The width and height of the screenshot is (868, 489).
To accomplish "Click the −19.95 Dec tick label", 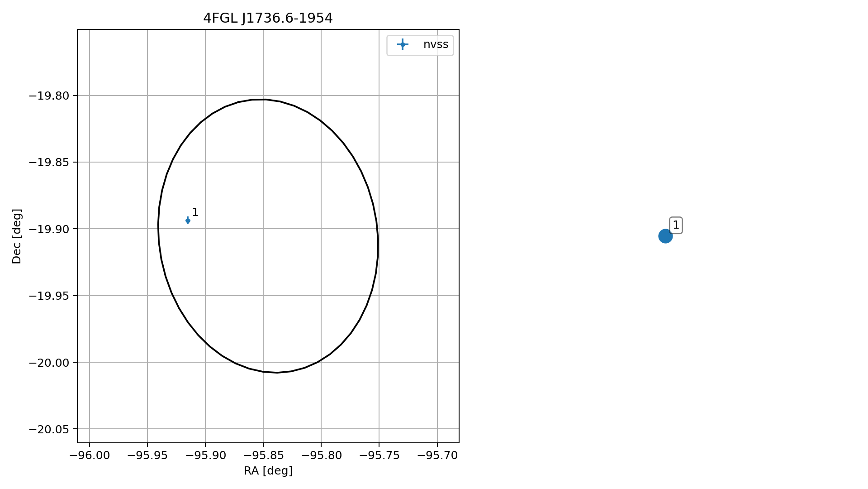I will tap(49, 296).
